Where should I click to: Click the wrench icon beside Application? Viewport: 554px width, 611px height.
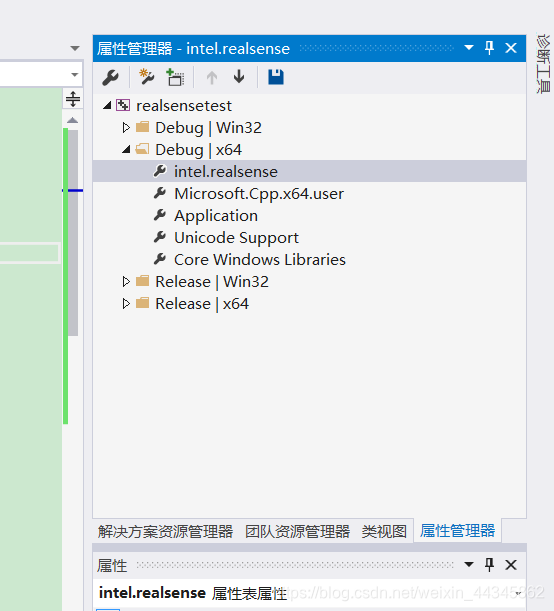[x=160, y=215]
